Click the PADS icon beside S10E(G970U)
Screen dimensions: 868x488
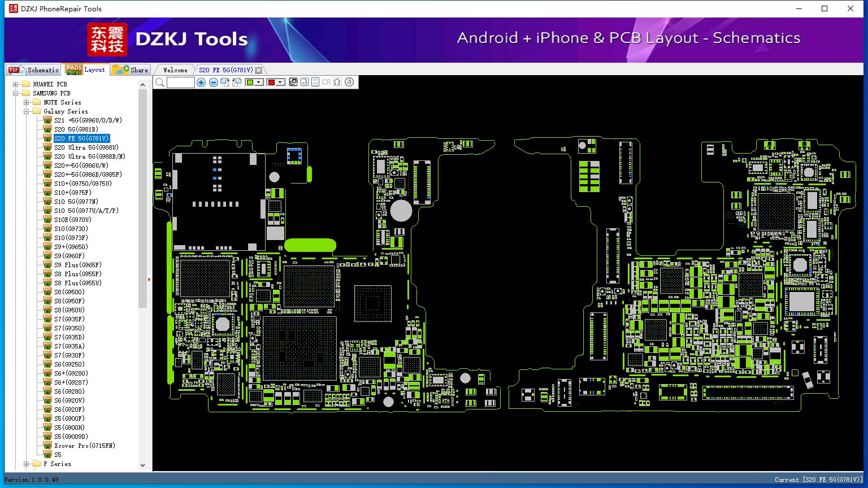pyautogui.click(x=47, y=220)
